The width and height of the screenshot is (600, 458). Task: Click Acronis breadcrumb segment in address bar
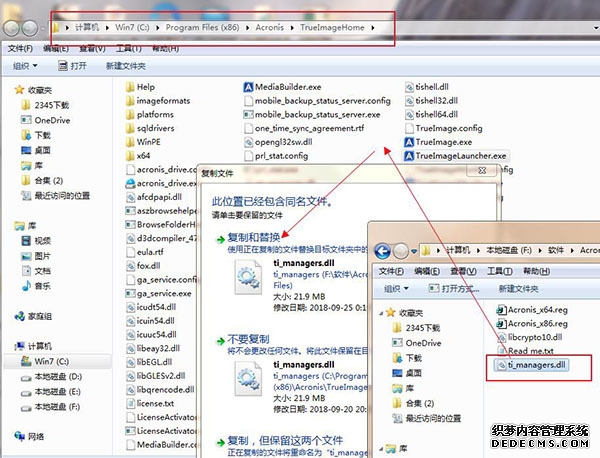[270, 28]
